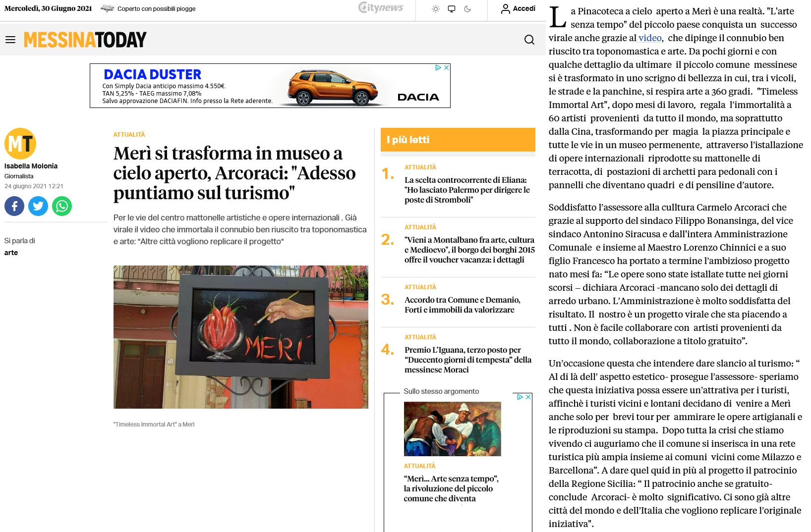
Task: Enable dark mode moon icon
Action: (x=467, y=9)
